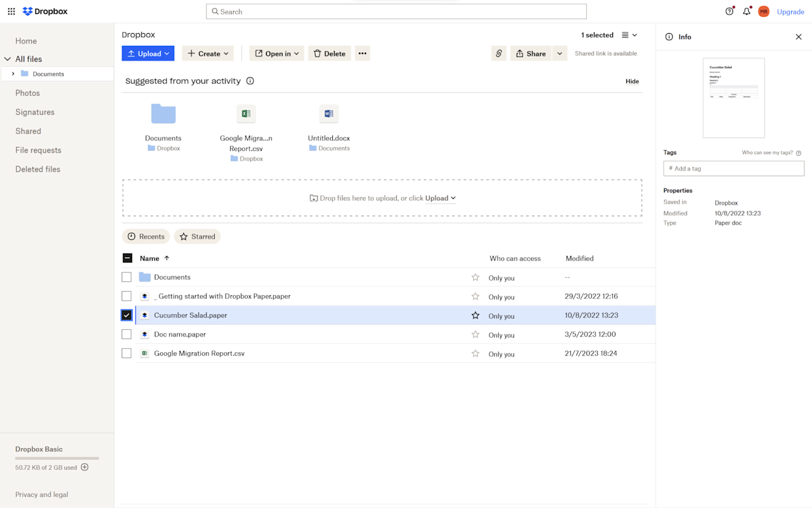Filter by Starred chip
The height and width of the screenshot is (508, 812).
(197, 236)
